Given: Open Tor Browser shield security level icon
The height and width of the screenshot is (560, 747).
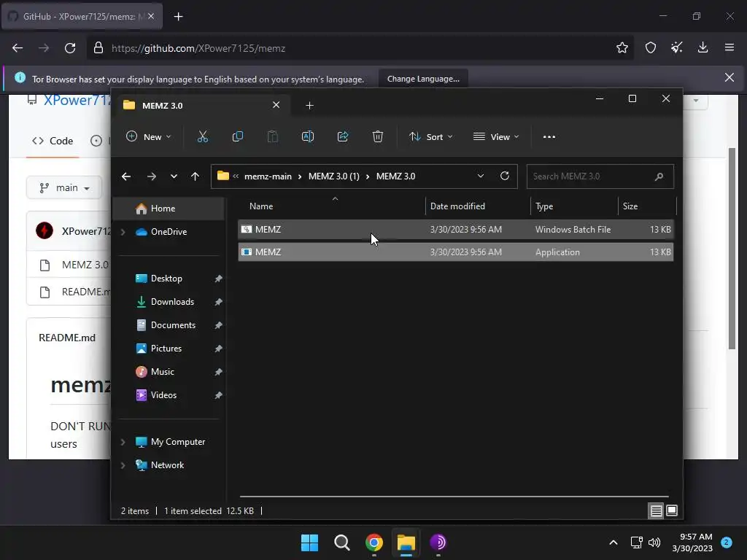Looking at the screenshot, I should pyautogui.click(x=650, y=47).
